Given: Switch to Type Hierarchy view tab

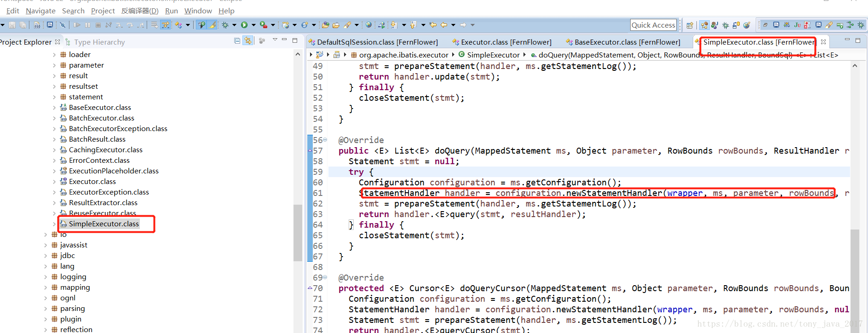Looking at the screenshot, I should pos(95,42).
